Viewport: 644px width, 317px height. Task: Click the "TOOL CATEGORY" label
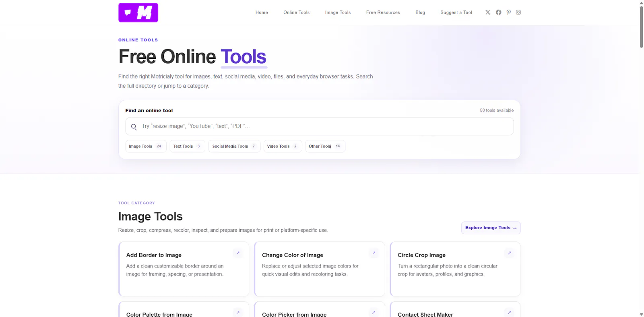coord(136,203)
